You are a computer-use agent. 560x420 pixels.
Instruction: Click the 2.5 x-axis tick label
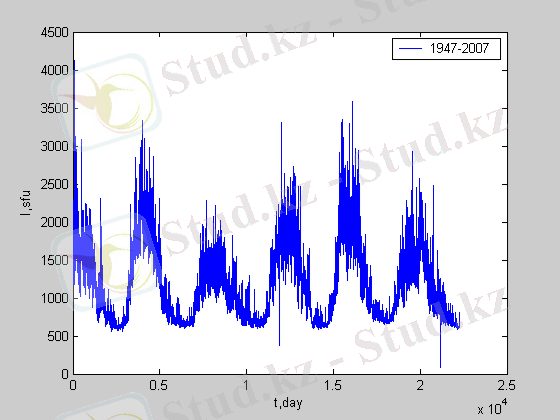tap(506, 385)
